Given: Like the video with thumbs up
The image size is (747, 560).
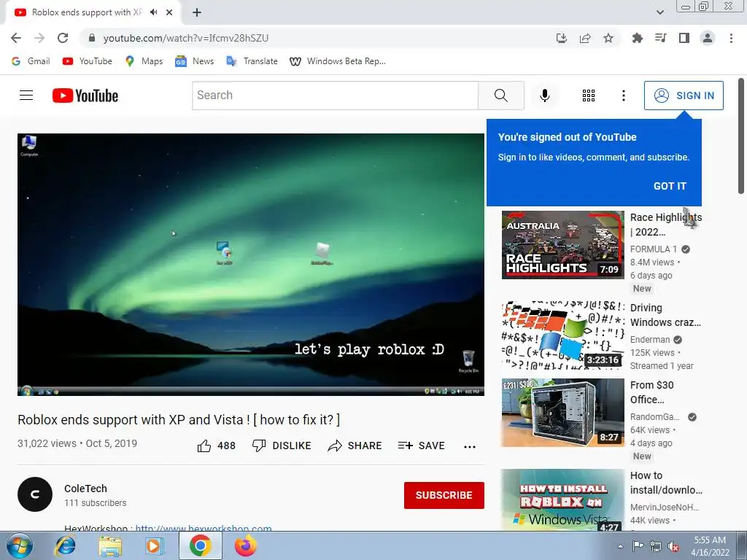Looking at the screenshot, I should (216, 446).
